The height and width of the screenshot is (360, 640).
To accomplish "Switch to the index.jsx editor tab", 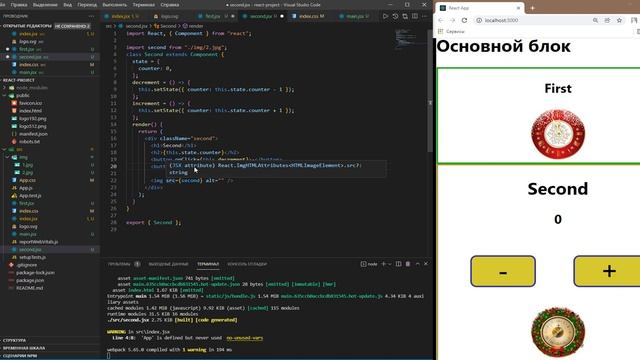I will point(122,16).
